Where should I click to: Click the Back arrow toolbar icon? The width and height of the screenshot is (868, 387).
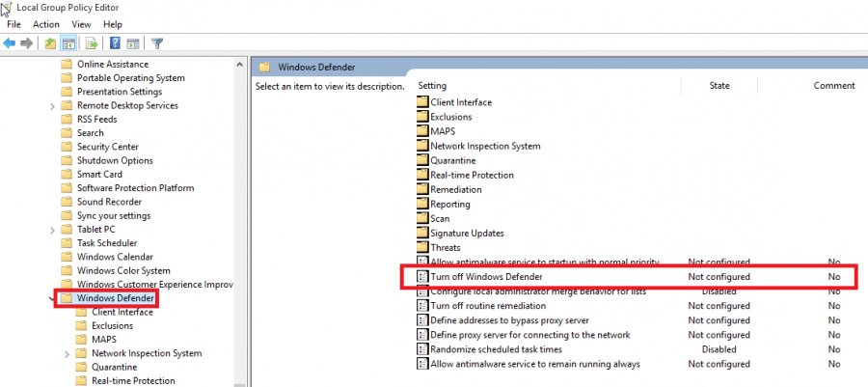(9, 43)
